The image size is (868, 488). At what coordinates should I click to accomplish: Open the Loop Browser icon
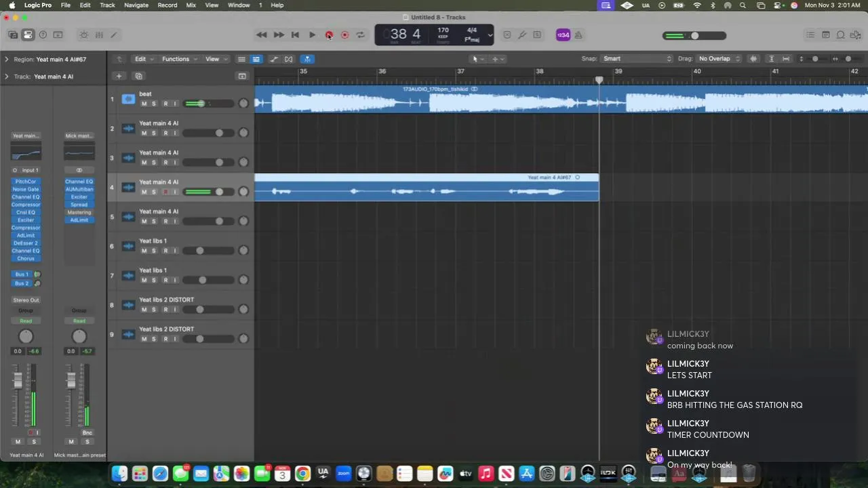pos(840,35)
